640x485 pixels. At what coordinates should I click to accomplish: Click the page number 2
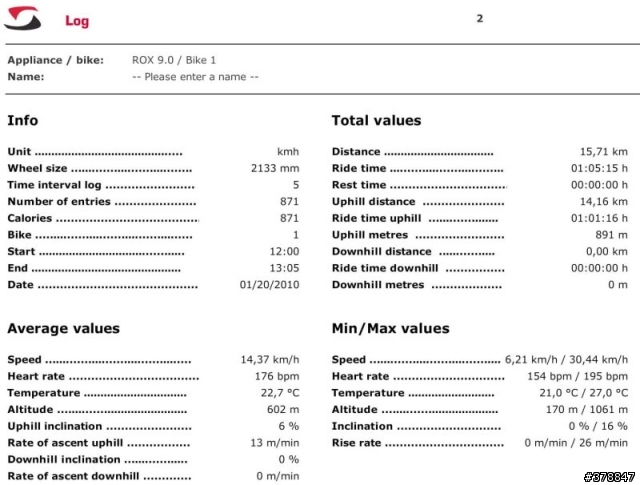(480, 18)
